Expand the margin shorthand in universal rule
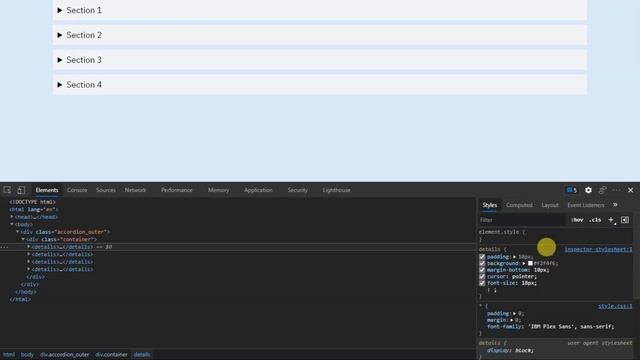640x360 pixels. click(511, 320)
